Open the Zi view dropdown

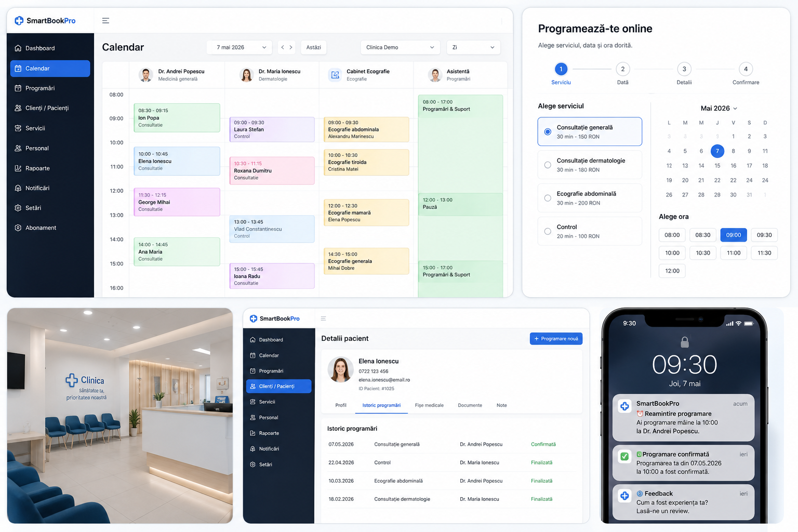tap(473, 47)
